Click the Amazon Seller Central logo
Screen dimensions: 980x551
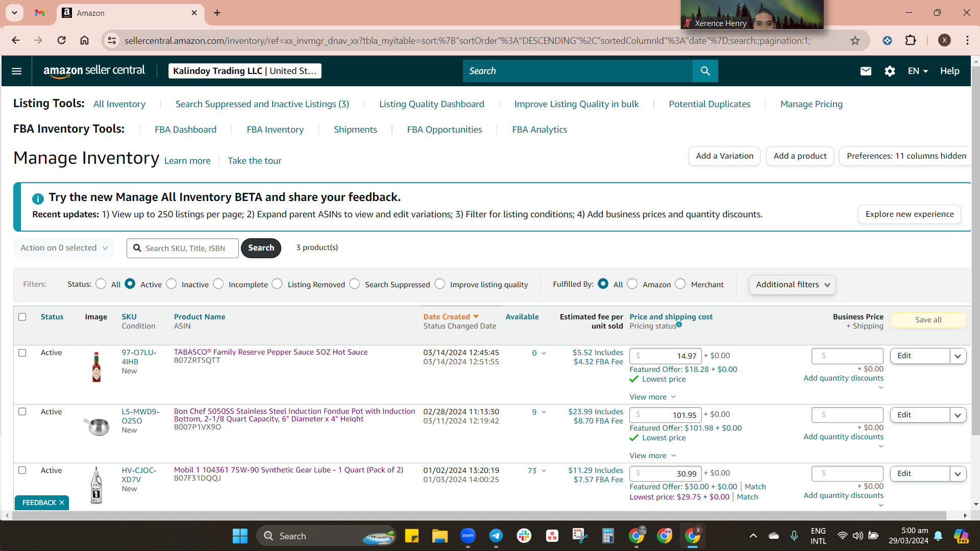(94, 71)
